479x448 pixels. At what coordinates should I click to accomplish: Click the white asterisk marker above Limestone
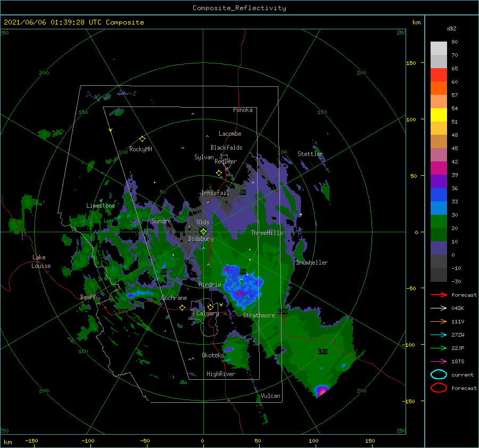point(101,201)
